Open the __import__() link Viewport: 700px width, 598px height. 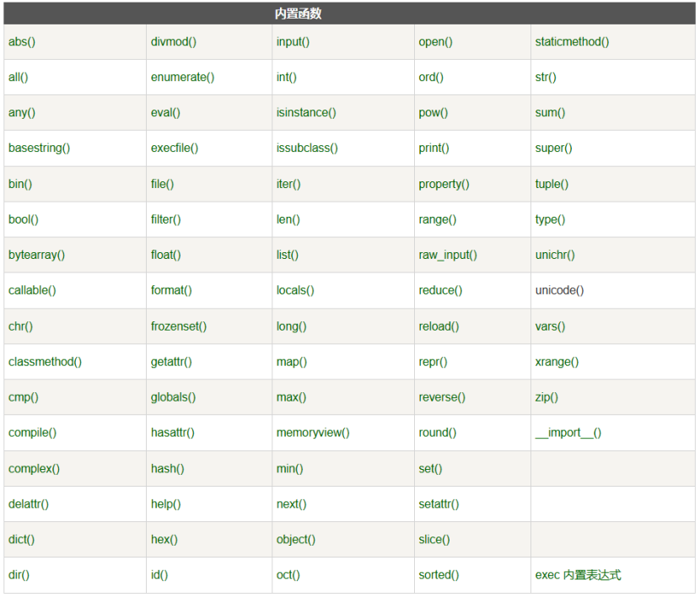click(x=568, y=433)
